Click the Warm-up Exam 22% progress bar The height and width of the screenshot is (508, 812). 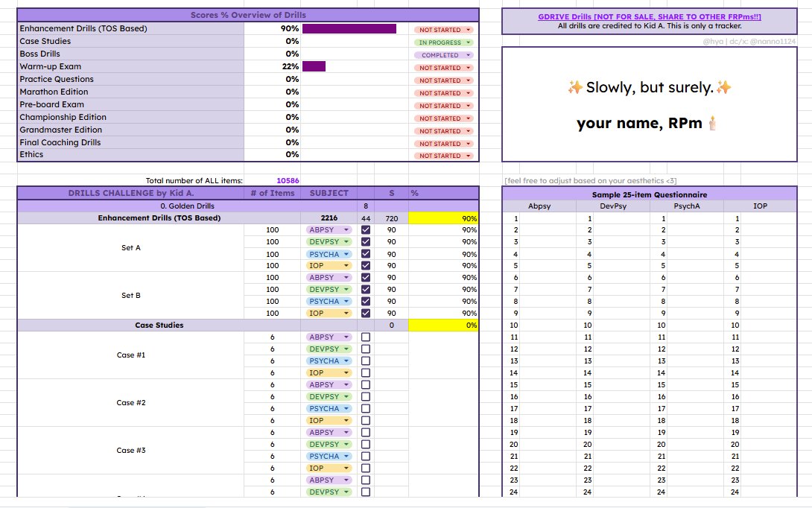coord(314,66)
